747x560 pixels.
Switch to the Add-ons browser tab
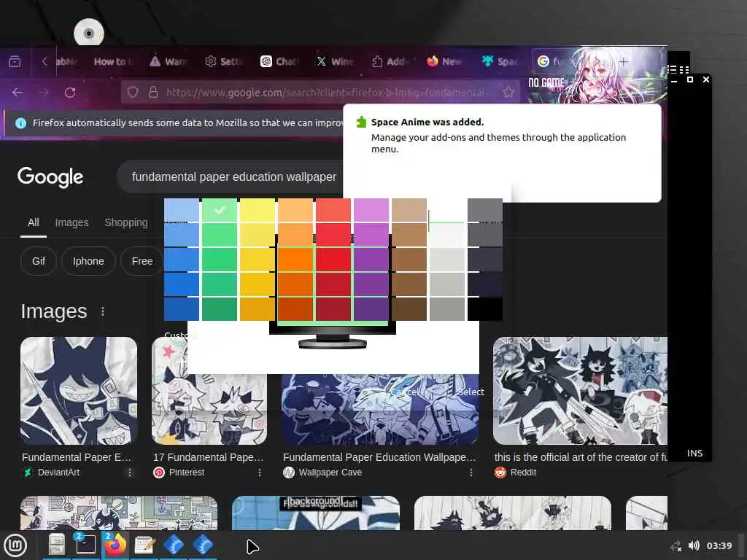coord(390,61)
